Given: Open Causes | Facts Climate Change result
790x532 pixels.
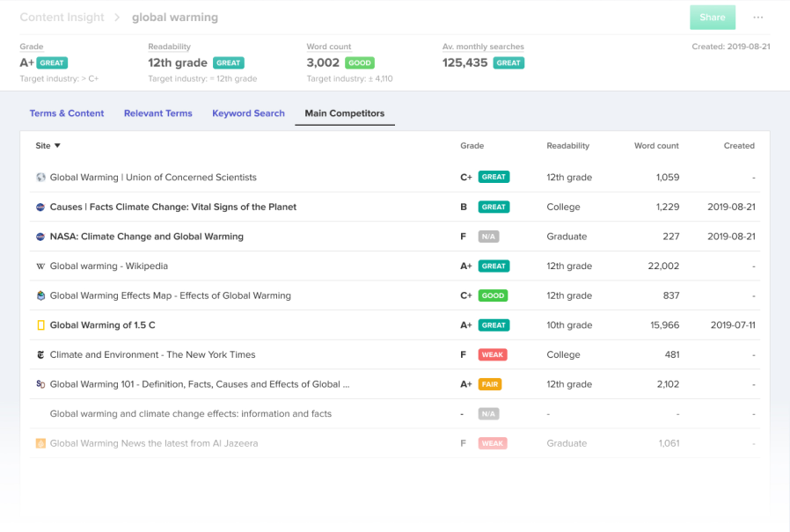Looking at the screenshot, I should [x=172, y=207].
